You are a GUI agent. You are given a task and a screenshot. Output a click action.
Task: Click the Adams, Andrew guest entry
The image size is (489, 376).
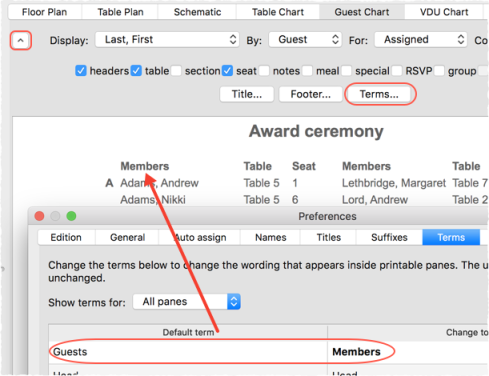pyautogui.click(x=159, y=183)
